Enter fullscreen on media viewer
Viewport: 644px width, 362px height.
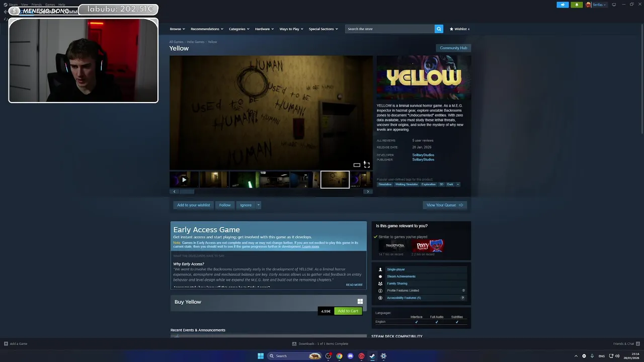367,165
